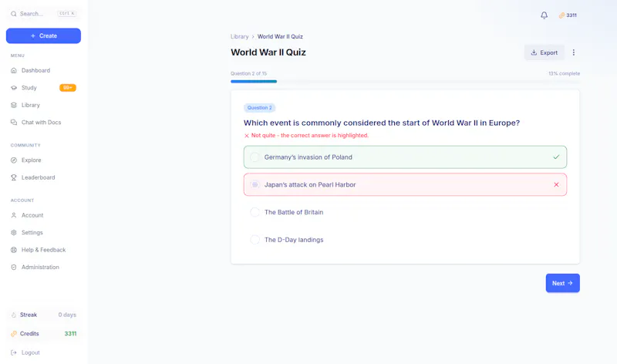Click the green checkmark on correct answer

tap(556, 157)
